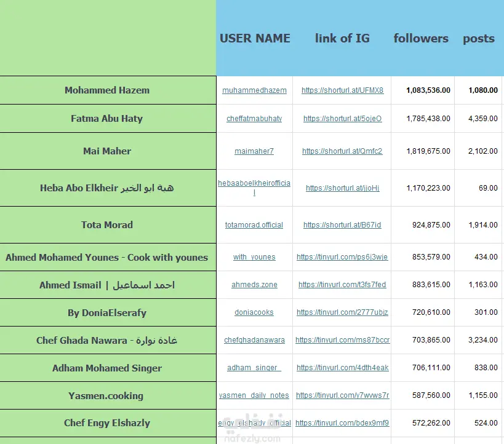The height and width of the screenshot is (444, 504).
Task: Click the adham_singer_ username link
Action: (x=254, y=368)
